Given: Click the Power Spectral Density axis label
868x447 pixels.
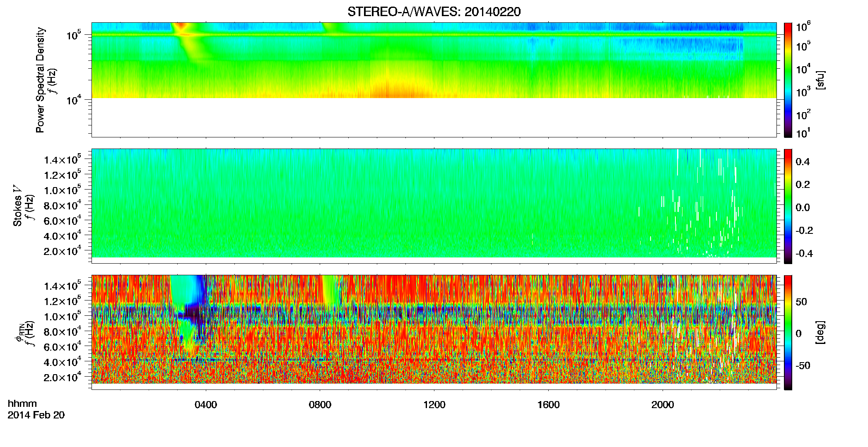Looking at the screenshot, I should click(x=40, y=80).
